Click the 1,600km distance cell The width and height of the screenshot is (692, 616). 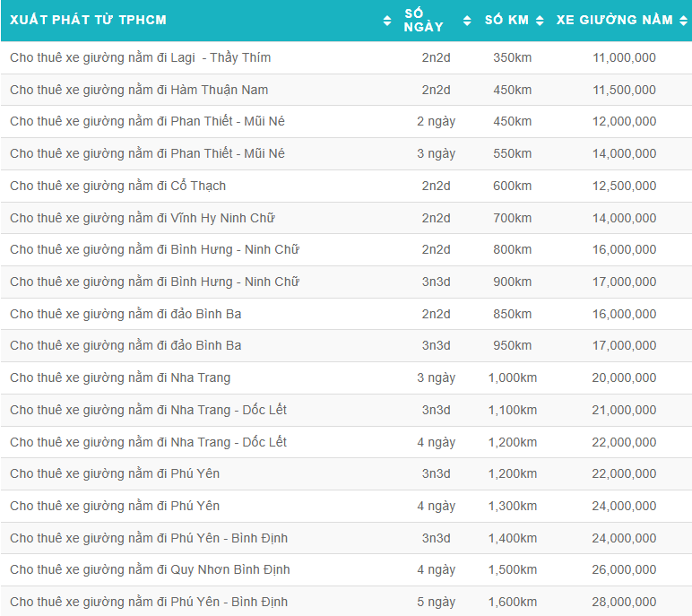[513, 602]
